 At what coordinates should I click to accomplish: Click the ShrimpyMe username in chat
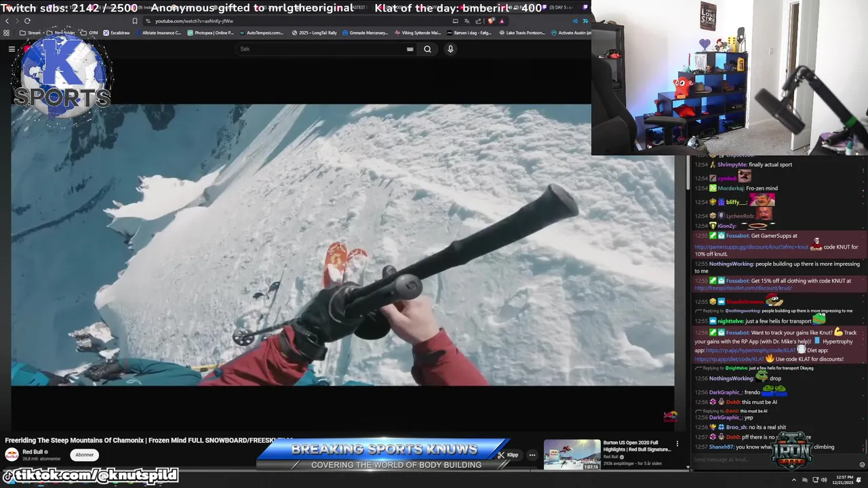(x=732, y=165)
